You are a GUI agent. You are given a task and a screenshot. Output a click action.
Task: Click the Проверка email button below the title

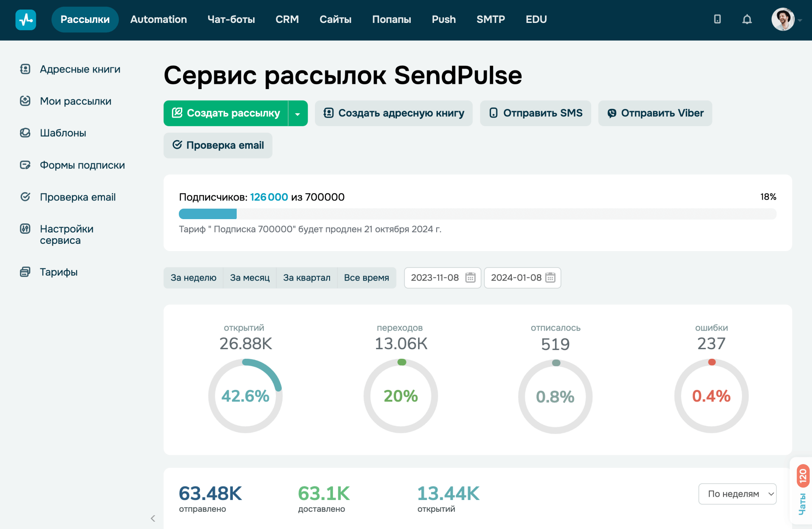[x=218, y=146]
